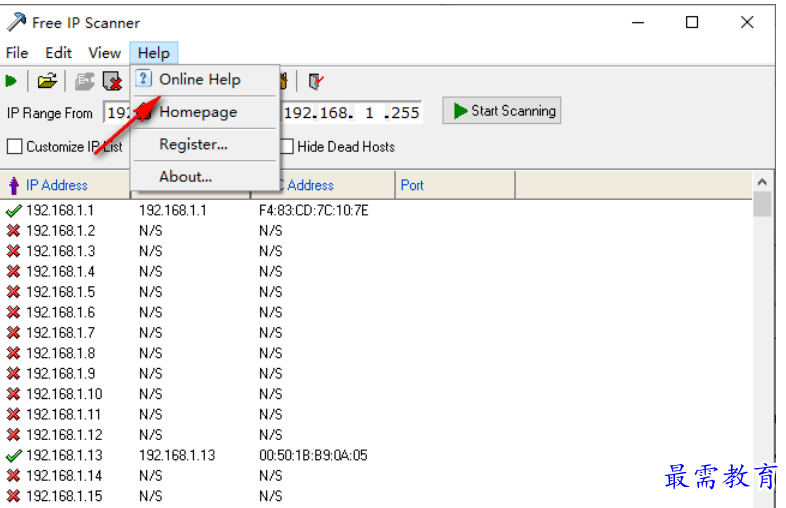This screenshot has height=508, width=786.
Task: Open the folder load icon in toolbar
Action: tap(47, 81)
